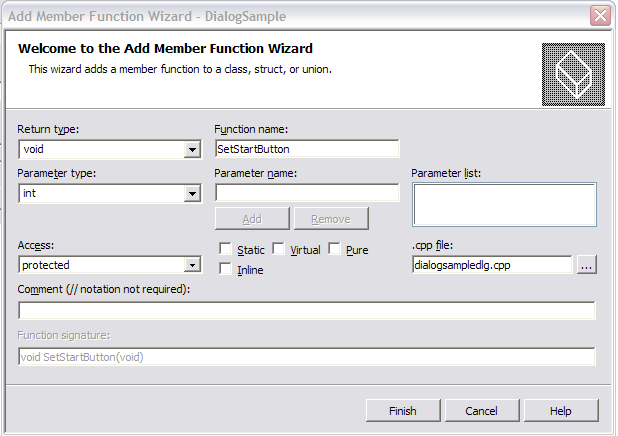Open the Return type dropdown
This screenshot has width=618, height=436.
(x=192, y=149)
